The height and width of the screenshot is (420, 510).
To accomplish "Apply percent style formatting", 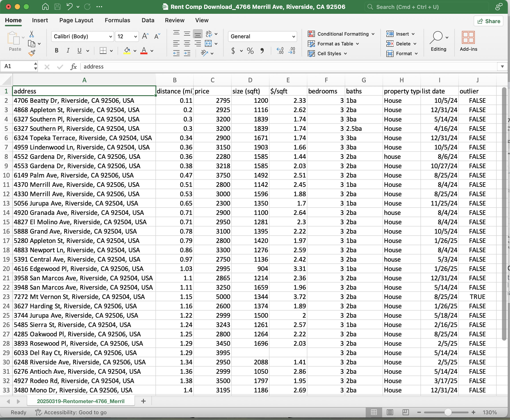I will coord(250,51).
